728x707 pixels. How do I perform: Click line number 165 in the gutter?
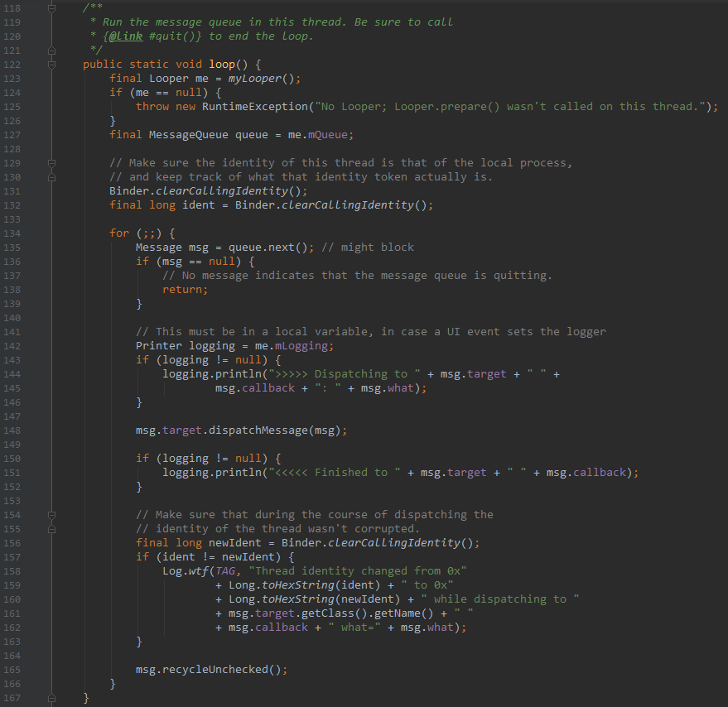pos(12,670)
